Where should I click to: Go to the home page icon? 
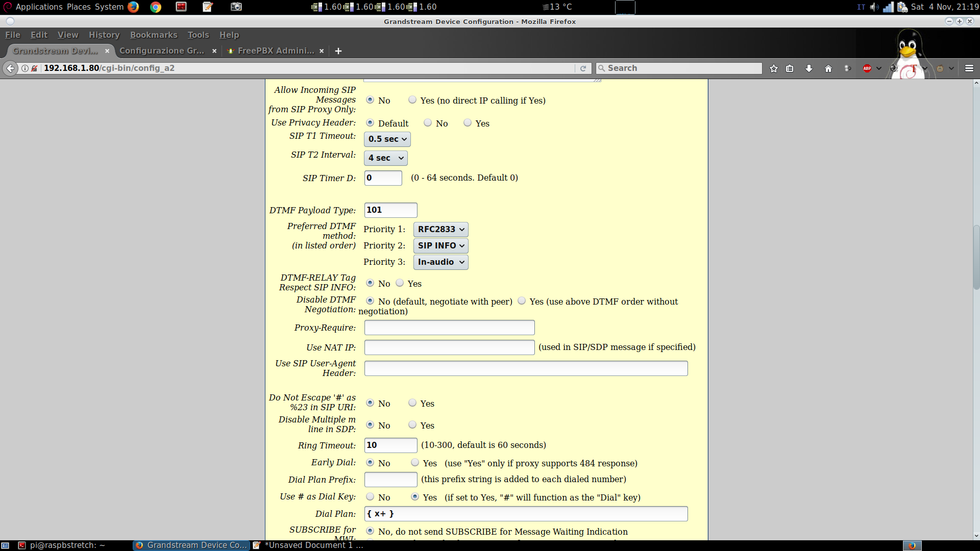pyautogui.click(x=828, y=68)
